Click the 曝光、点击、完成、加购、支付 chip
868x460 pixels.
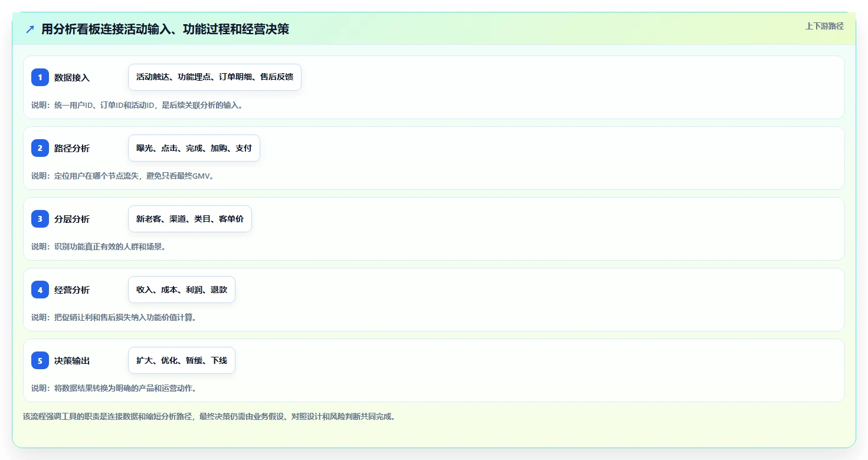tap(194, 148)
